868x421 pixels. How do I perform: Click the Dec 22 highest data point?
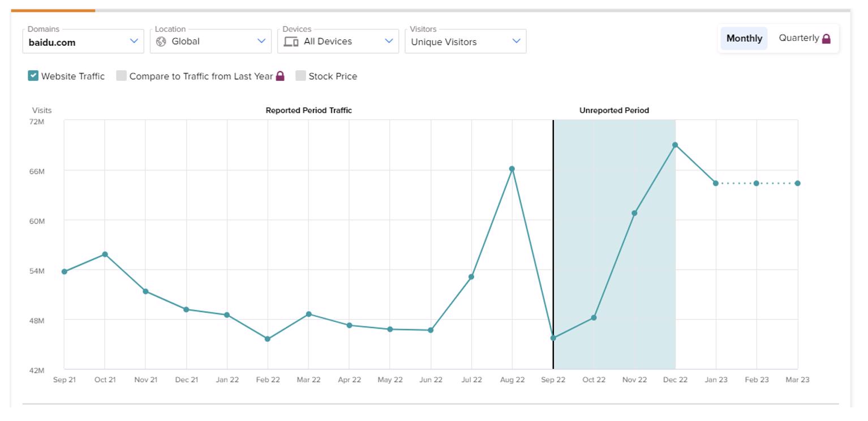[x=675, y=145]
